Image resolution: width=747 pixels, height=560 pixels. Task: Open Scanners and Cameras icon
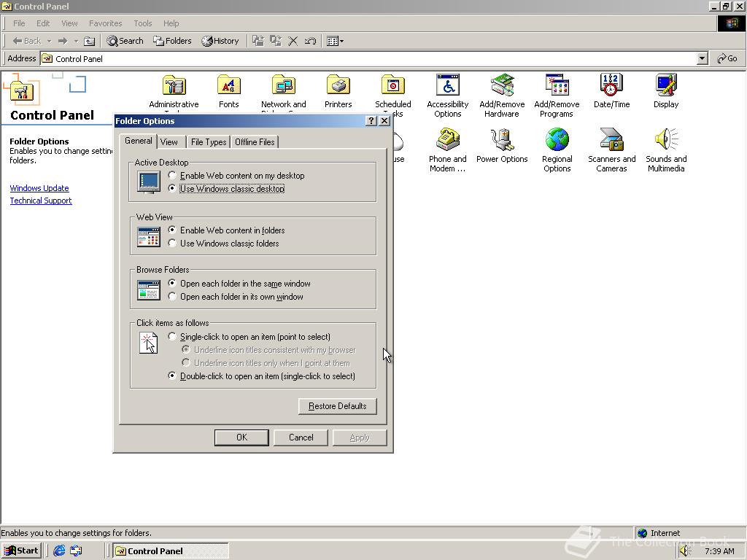(612, 140)
